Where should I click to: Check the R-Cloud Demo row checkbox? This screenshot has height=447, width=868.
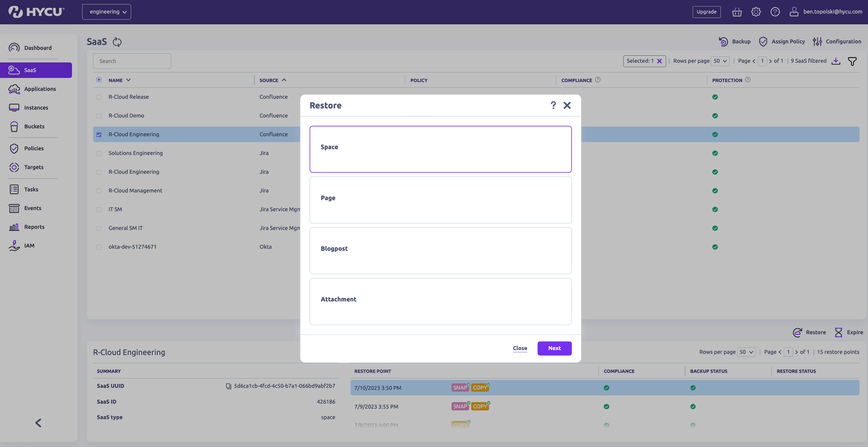[99, 116]
